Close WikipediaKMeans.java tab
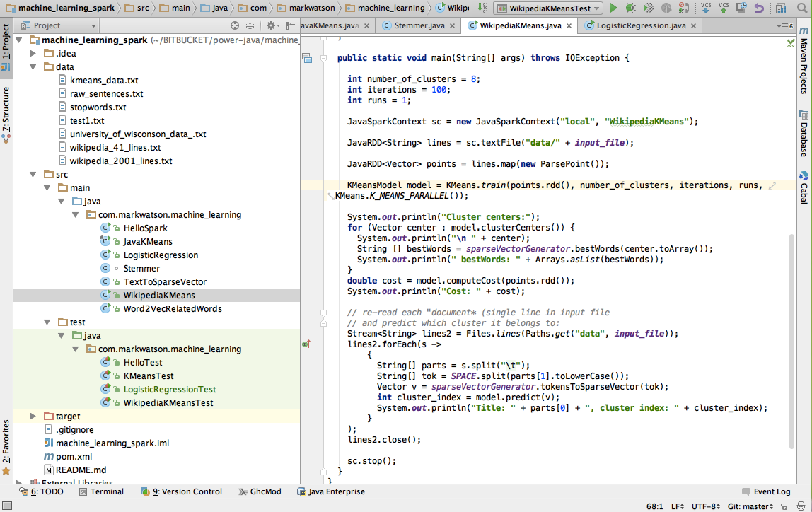The height and width of the screenshot is (512, 812). pos(569,25)
